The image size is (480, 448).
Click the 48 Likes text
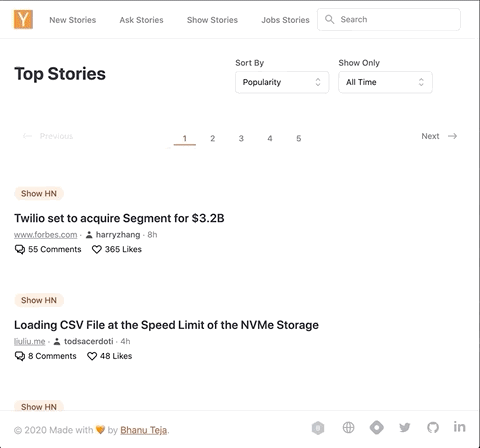(x=116, y=356)
